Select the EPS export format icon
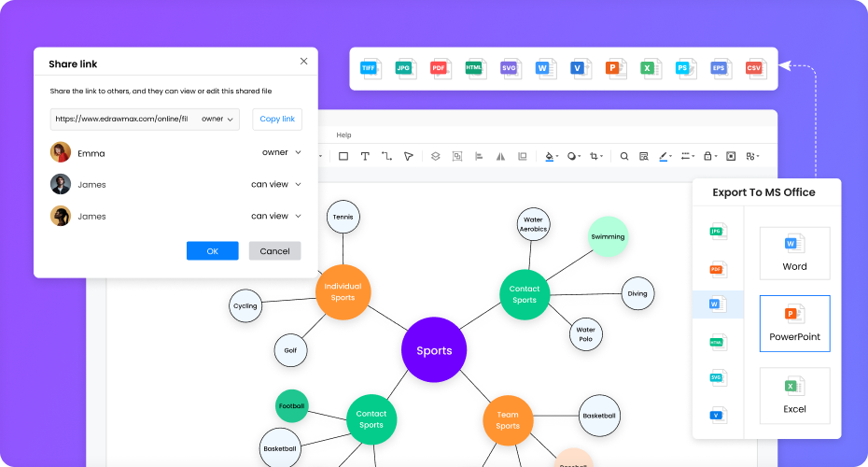This screenshot has width=868, height=467. [x=720, y=68]
